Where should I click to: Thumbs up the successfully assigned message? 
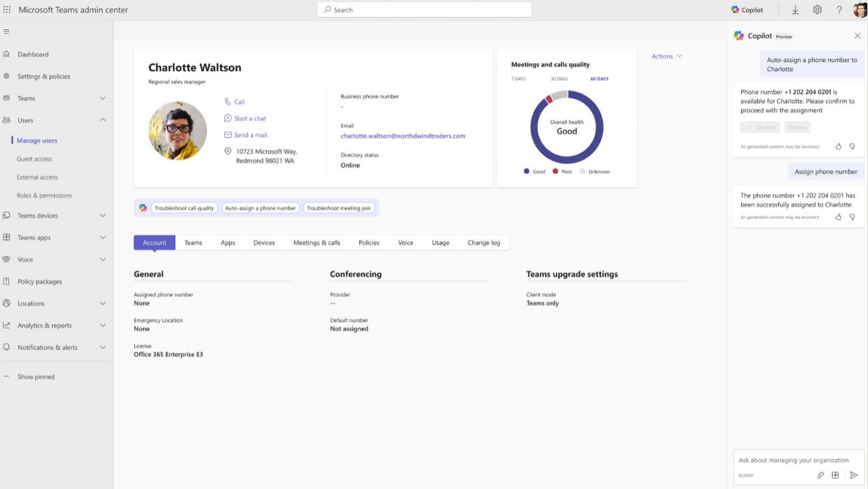click(x=839, y=217)
